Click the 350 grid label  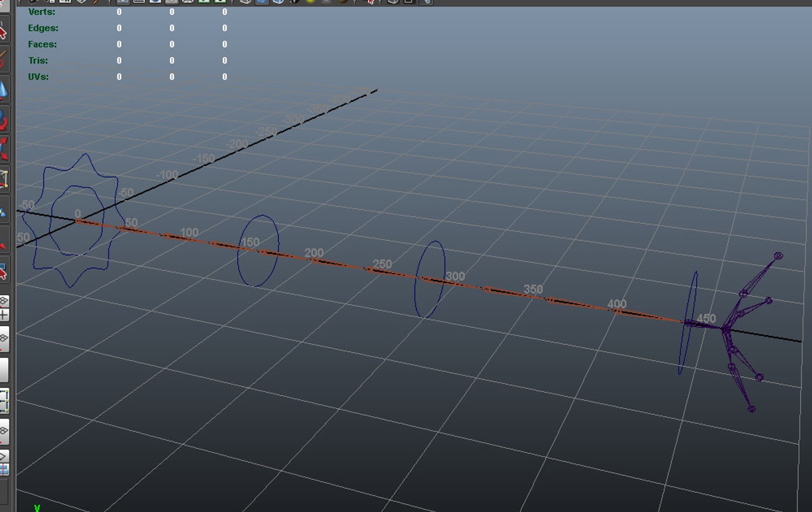pyautogui.click(x=533, y=289)
